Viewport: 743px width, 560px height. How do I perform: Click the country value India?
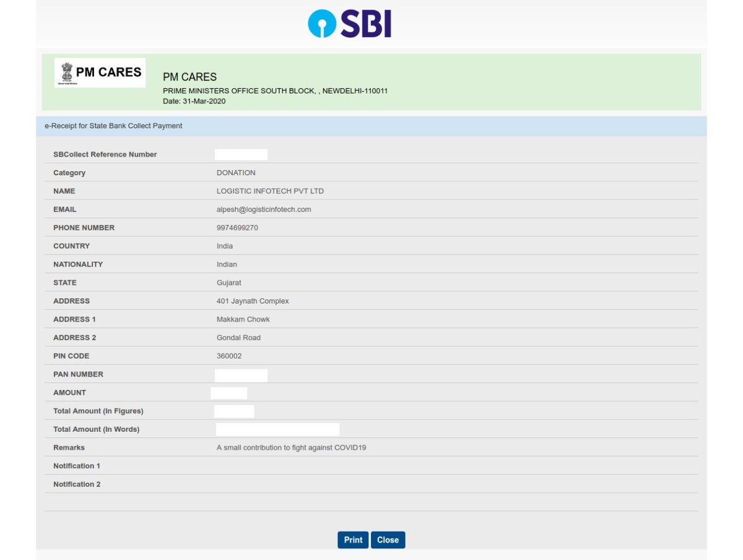[225, 246]
